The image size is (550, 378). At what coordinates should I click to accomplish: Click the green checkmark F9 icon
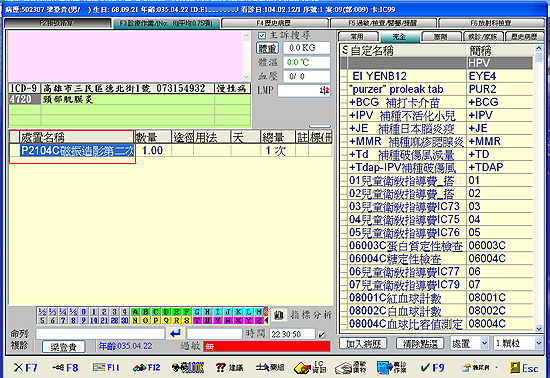pos(425,367)
